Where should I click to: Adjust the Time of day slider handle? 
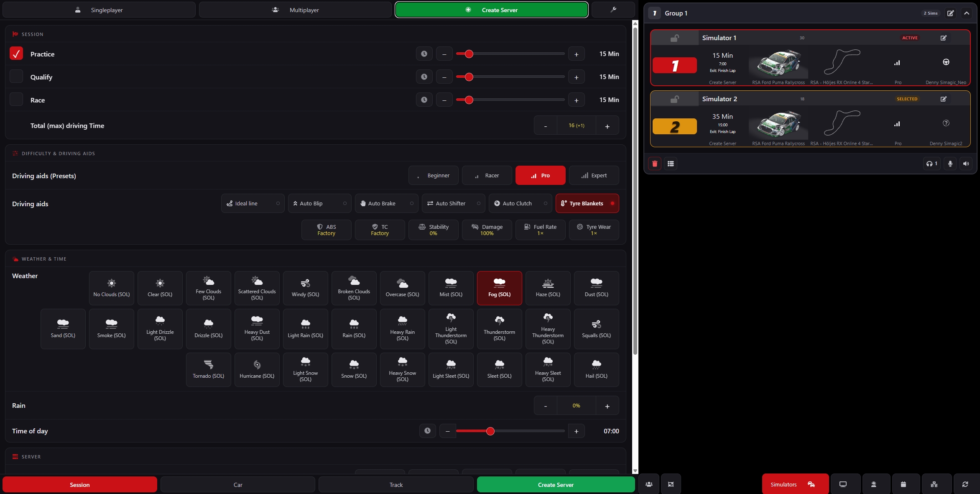click(x=490, y=431)
